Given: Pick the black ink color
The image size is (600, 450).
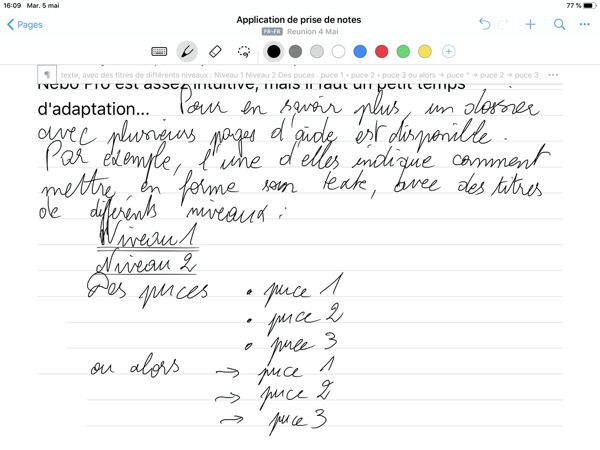Looking at the screenshot, I should [274, 51].
